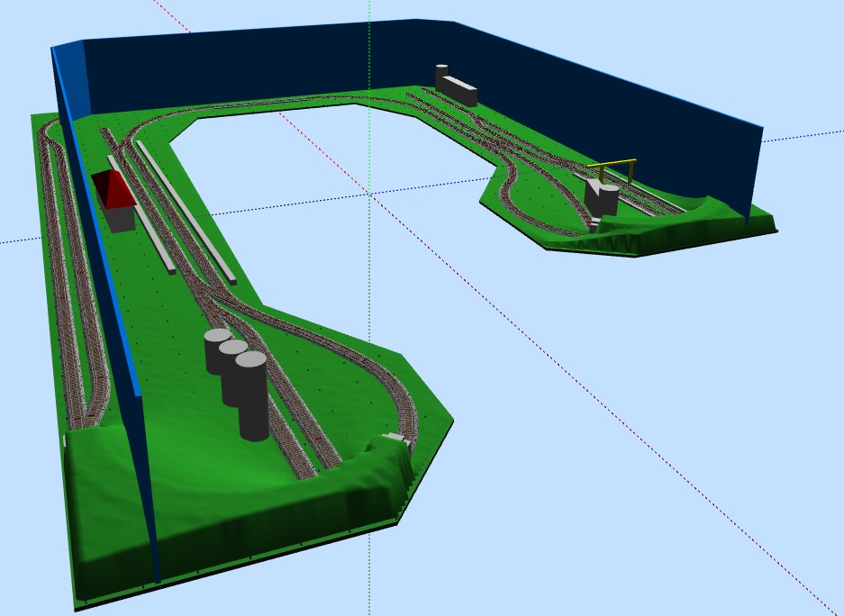Select the left station platform strip
844x616 pixels.
141,214
